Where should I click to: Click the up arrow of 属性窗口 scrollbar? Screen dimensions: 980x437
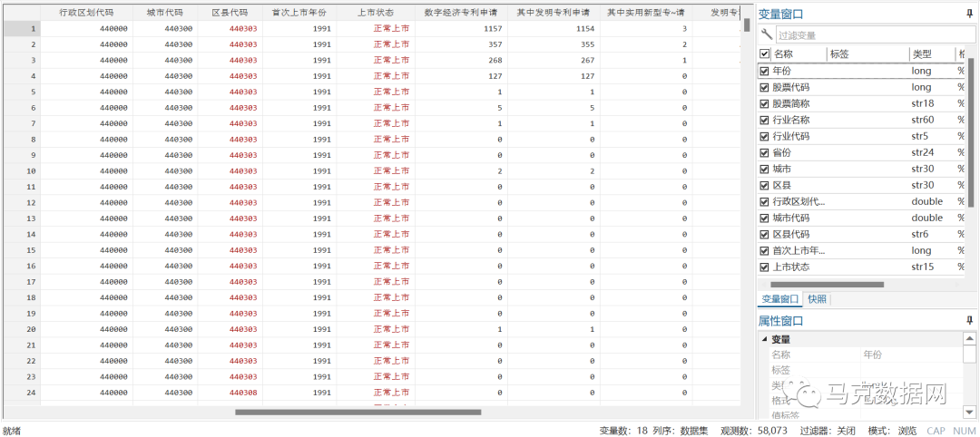969,338
